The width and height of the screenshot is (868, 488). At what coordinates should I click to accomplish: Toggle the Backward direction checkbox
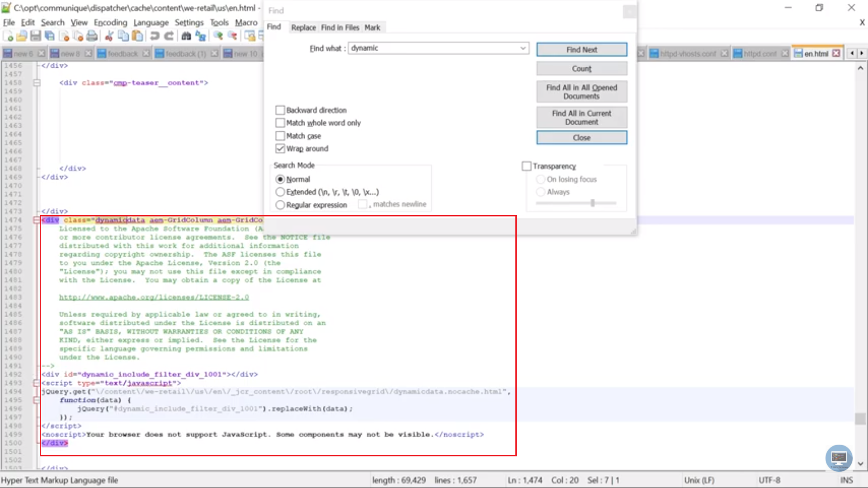click(280, 110)
